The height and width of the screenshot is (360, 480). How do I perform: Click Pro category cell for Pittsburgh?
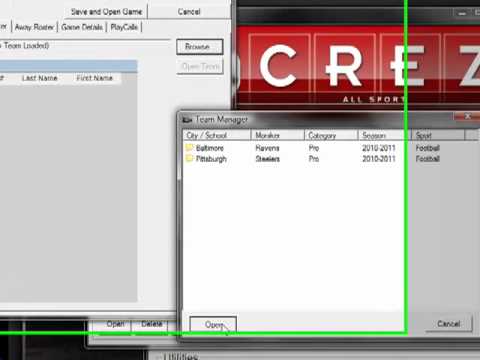[x=314, y=159]
